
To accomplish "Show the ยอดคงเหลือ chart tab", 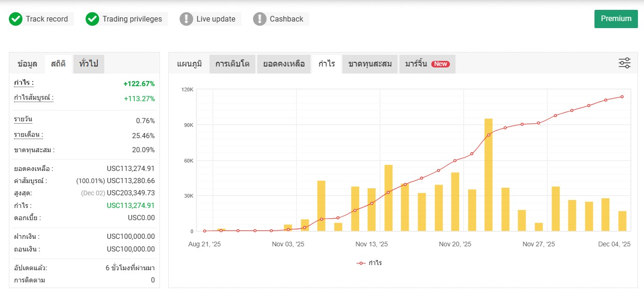I will [x=283, y=64].
